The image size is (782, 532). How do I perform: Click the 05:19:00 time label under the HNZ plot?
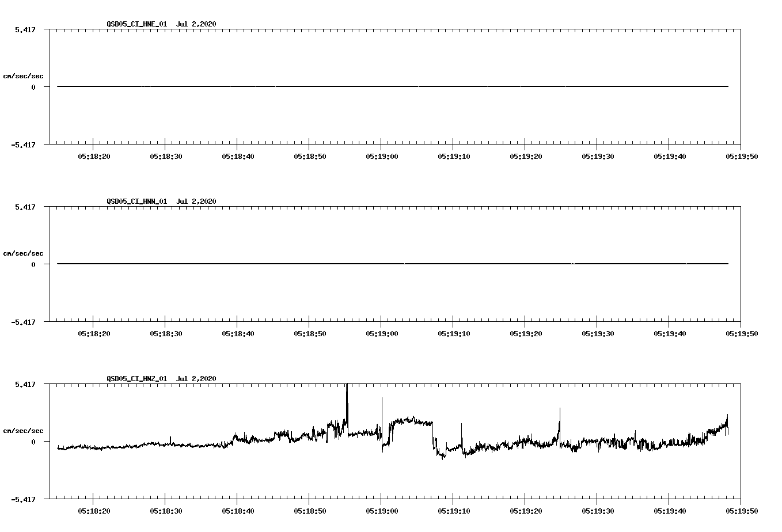381,511
